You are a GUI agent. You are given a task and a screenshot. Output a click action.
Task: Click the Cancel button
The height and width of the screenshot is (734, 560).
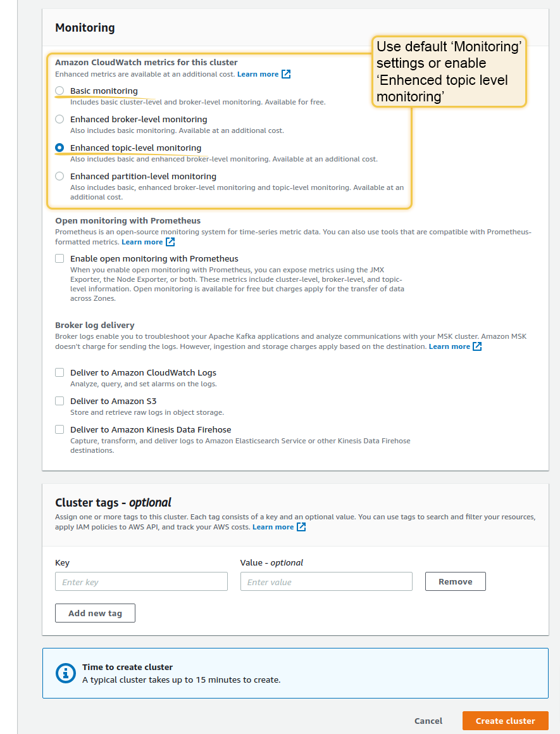pyautogui.click(x=428, y=721)
